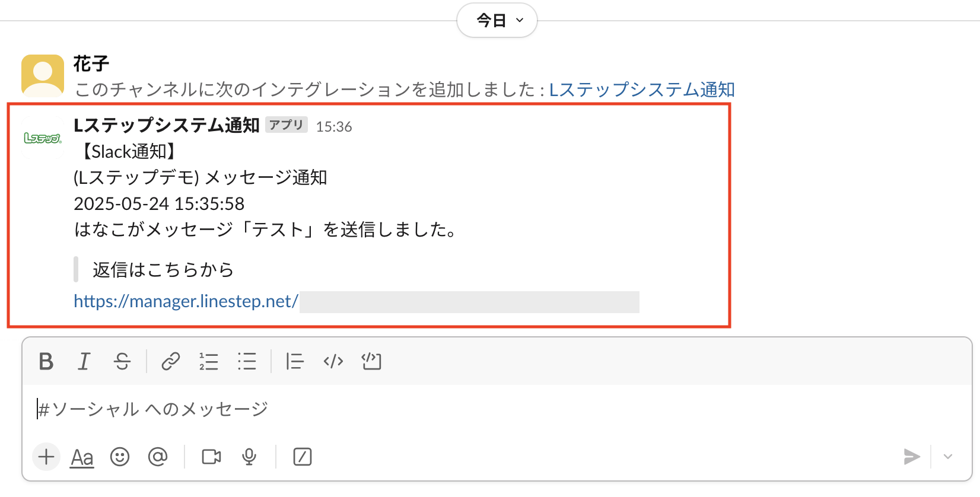Click the はなこがメッセージ「テスト」を送信しました。 line
Image resolution: width=980 pixels, height=497 pixels.
pyautogui.click(x=266, y=230)
